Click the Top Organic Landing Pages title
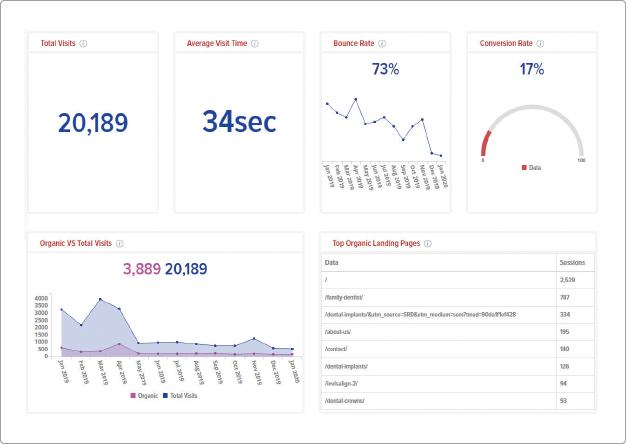Image resolution: width=626 pixels, height=444 pixels. pyautogui.click(x=376, y=244)
